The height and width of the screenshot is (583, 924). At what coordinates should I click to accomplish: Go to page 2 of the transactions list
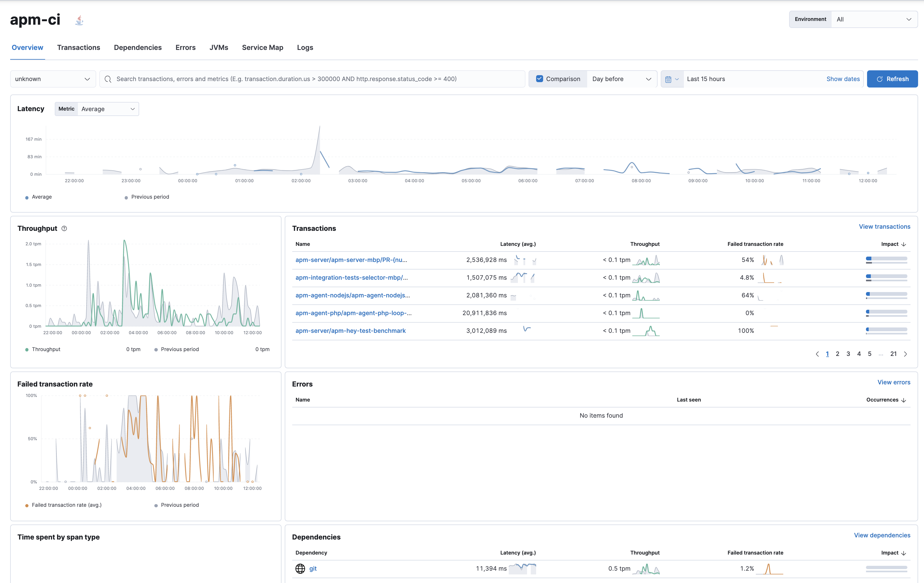click(x=838, y=354)
